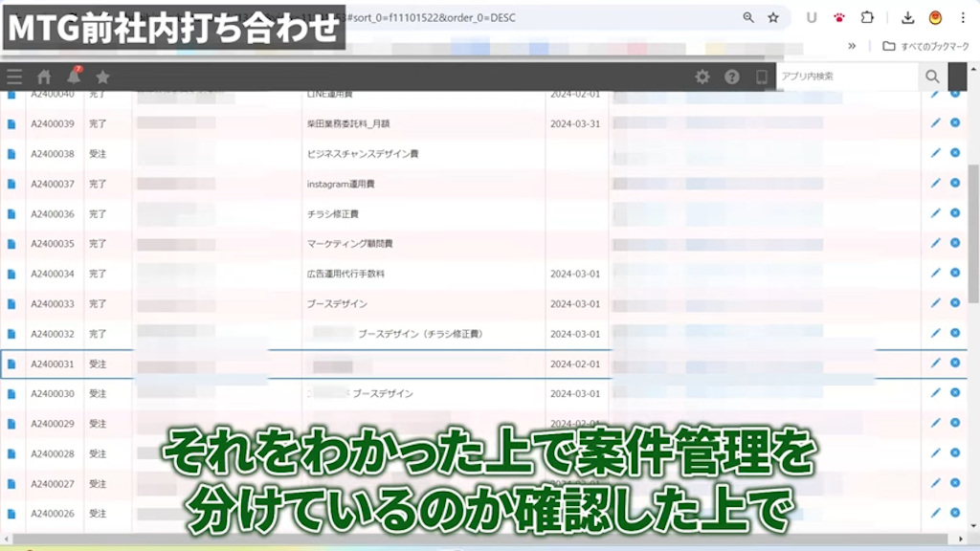Viewport: 980px width, 551px height.
Task: Open help via the question mark icon
Action: pos(732,77)
